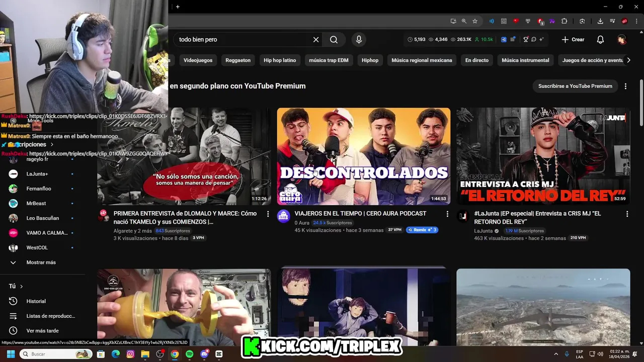Open the vidIQ trophy icon
644x362 pixels.
click(x=526, y=39)
